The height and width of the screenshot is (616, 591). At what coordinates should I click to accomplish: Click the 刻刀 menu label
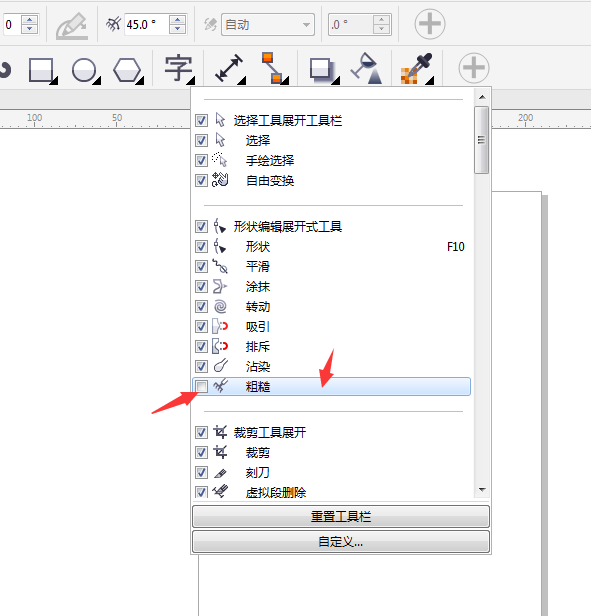pyautogui.click(x=258, y=473)
